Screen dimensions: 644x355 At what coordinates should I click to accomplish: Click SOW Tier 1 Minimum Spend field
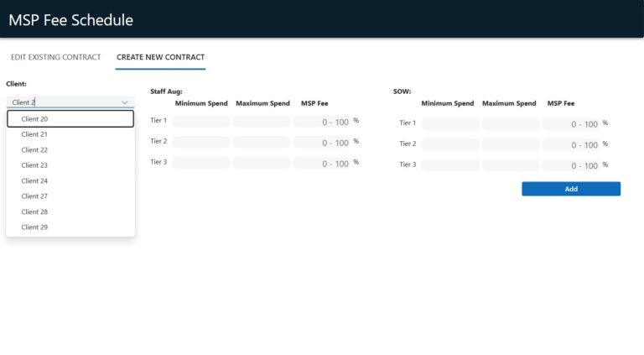450,124
